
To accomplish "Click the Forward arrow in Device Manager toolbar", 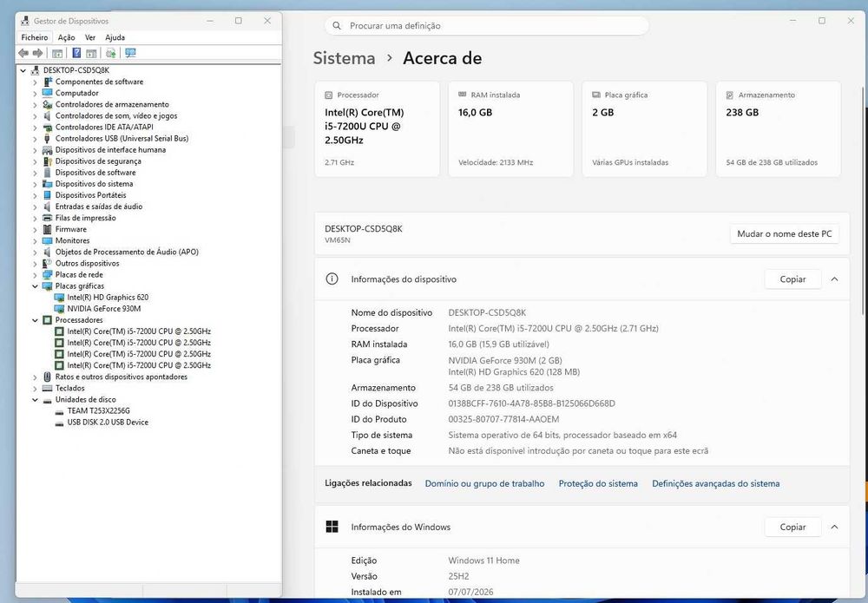I will tap(37, 53).
